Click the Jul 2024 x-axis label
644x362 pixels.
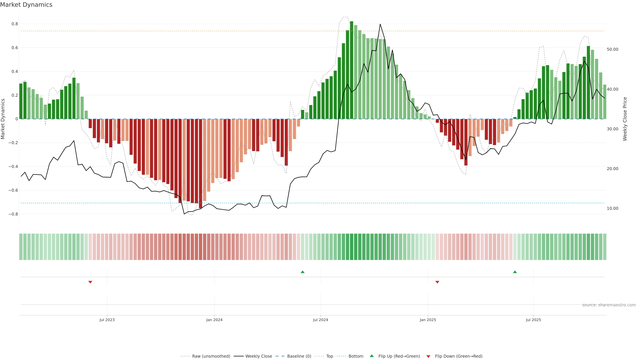pyautogui.click(x=320, y=320)
